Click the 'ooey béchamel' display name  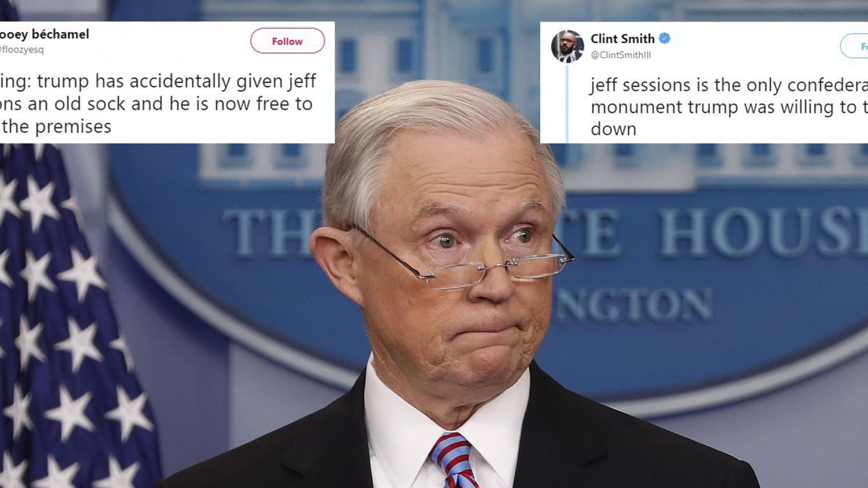44,34
